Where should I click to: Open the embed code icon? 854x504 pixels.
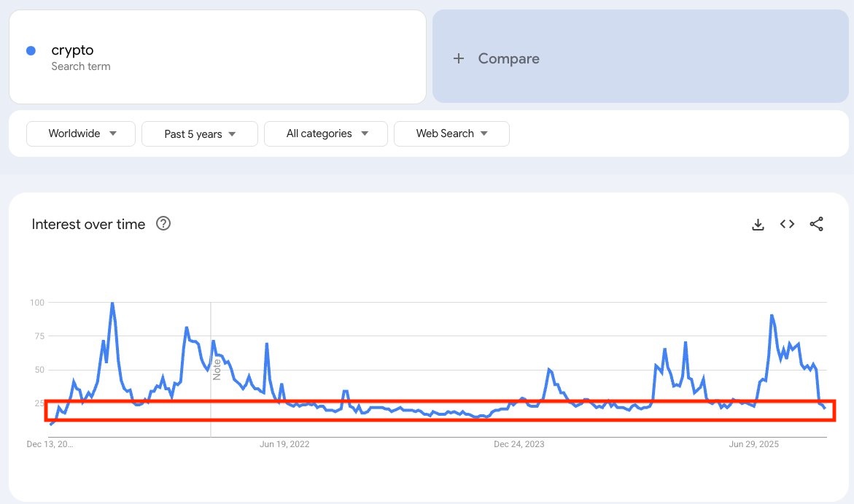787,224
